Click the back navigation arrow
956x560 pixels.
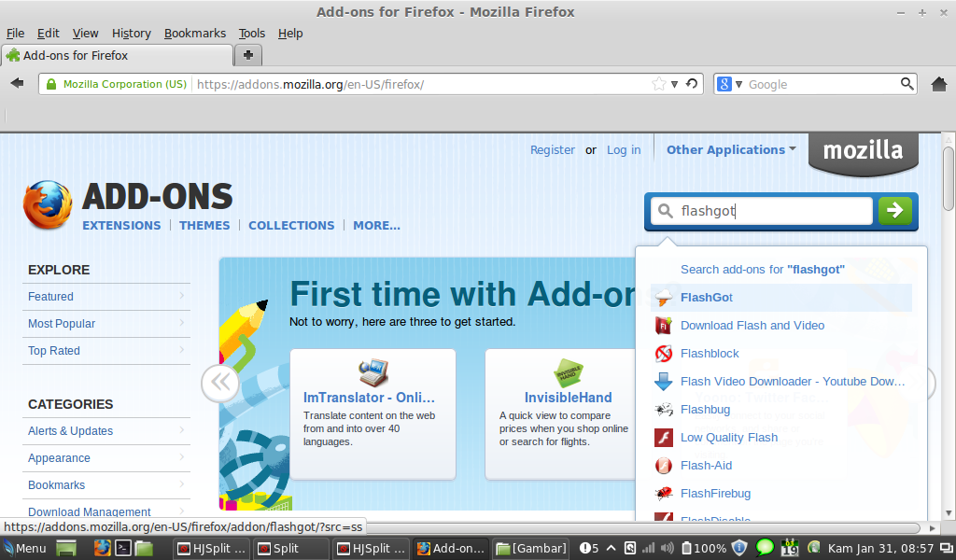pyautogui.click(x=17, y=83)
